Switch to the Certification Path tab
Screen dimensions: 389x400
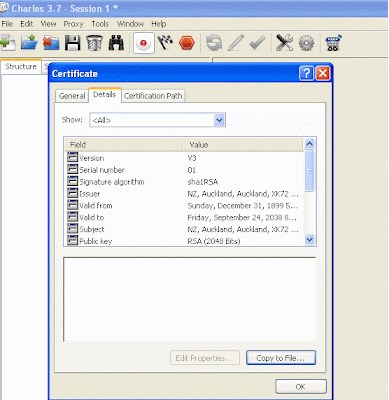click(x=153, y=96)
